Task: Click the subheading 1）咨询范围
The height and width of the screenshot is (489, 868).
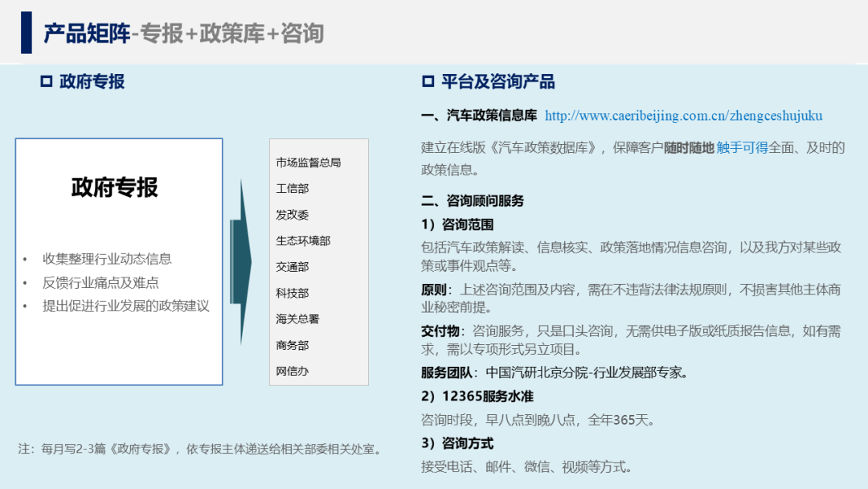Action: coord(457,224)
